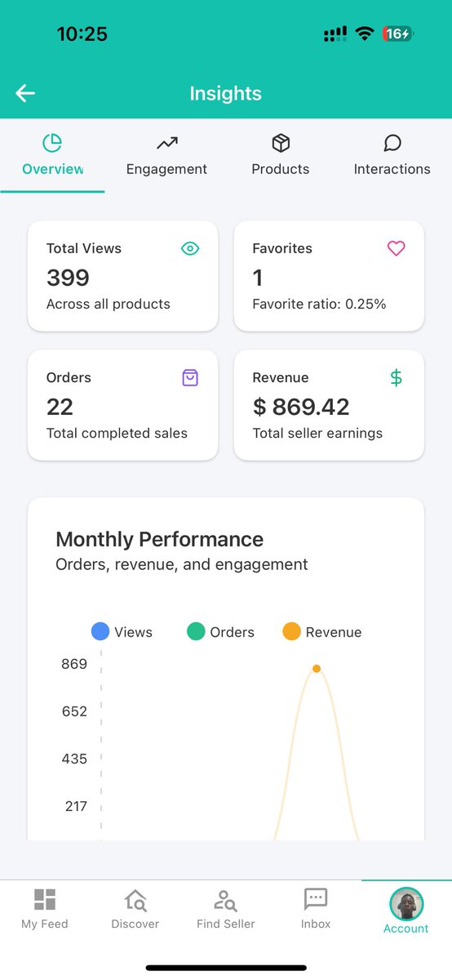Toggle the blue Views legend dot
Screen dimensions: 452x980
[x=100, y=631]
